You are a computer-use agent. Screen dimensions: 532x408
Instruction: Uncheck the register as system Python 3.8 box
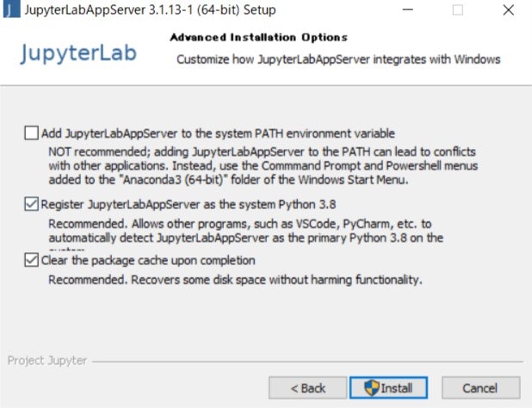[31, 204]
